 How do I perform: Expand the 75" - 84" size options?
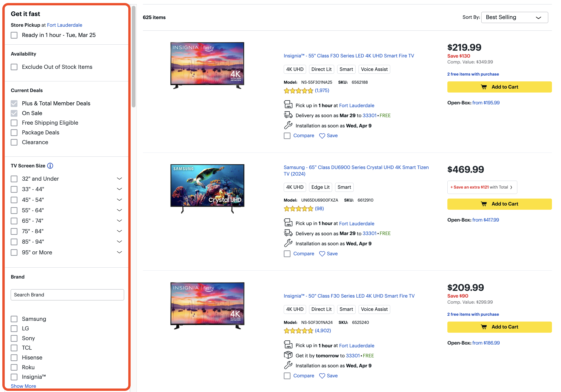point(119,231)
